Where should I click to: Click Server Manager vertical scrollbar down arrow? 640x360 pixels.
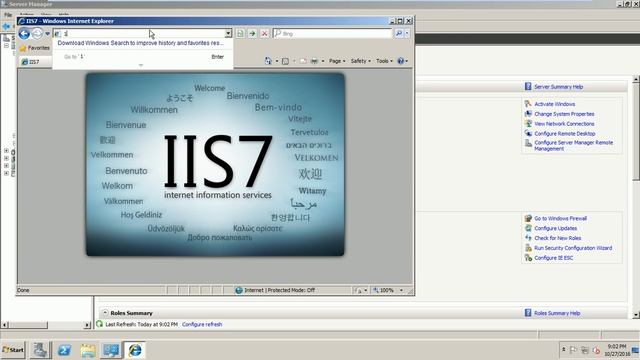(636, 315)
